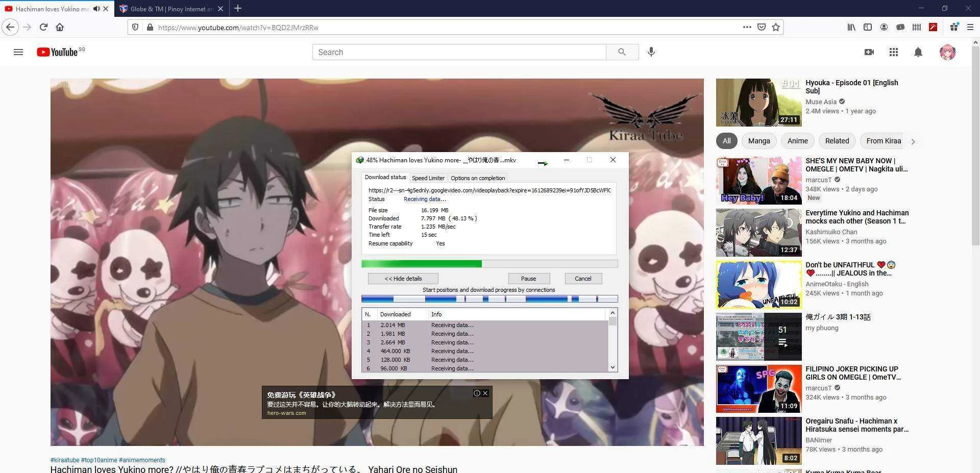
Task: Open Oregairu Snafu Hachiman x Hiratsuka title
Action: (857, 425)
